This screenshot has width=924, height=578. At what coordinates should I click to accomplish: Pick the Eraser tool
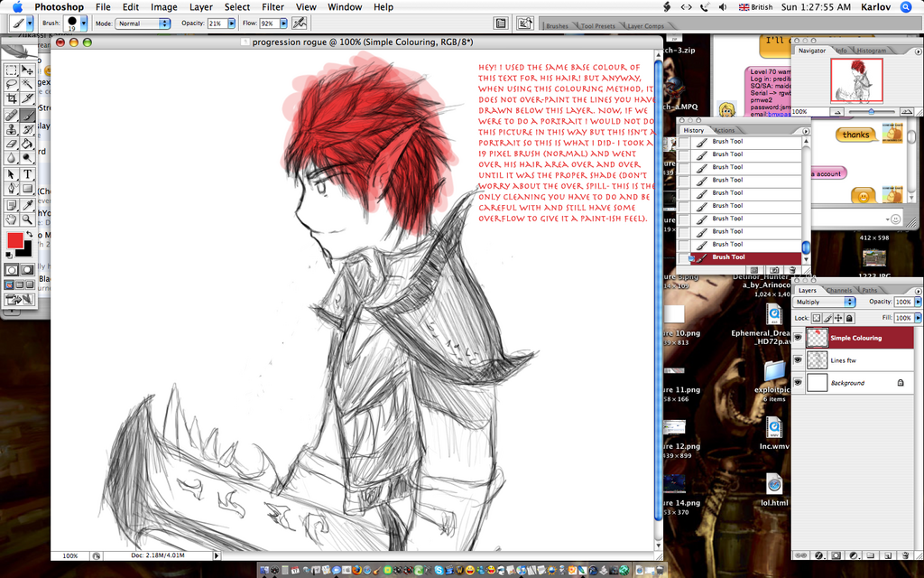pyautogui.click(x=11, y=144)
